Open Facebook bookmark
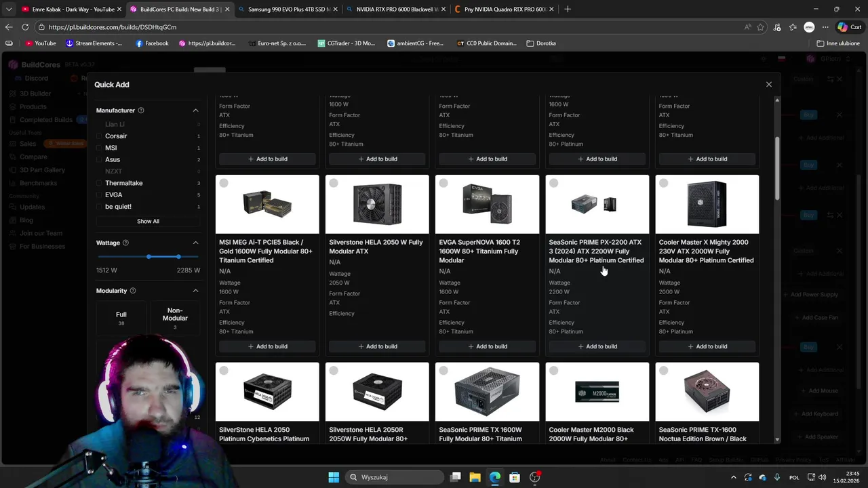Viewport: 868px width, 488px height. coord(152,43)
